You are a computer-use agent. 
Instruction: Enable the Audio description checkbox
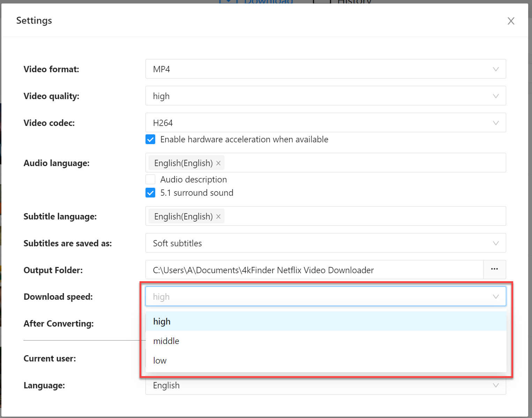(150, 179)
